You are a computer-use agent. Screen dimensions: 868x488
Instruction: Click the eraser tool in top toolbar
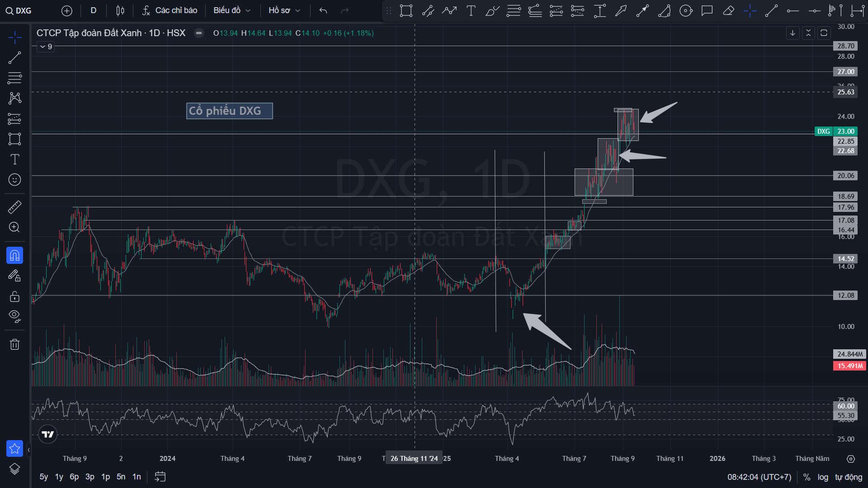click(728, 10)
